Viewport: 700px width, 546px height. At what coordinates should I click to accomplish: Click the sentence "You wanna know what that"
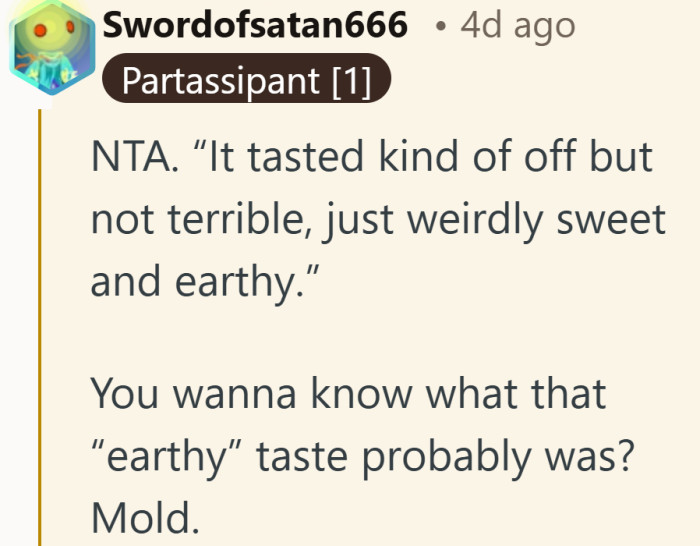(x=348, y=394)
